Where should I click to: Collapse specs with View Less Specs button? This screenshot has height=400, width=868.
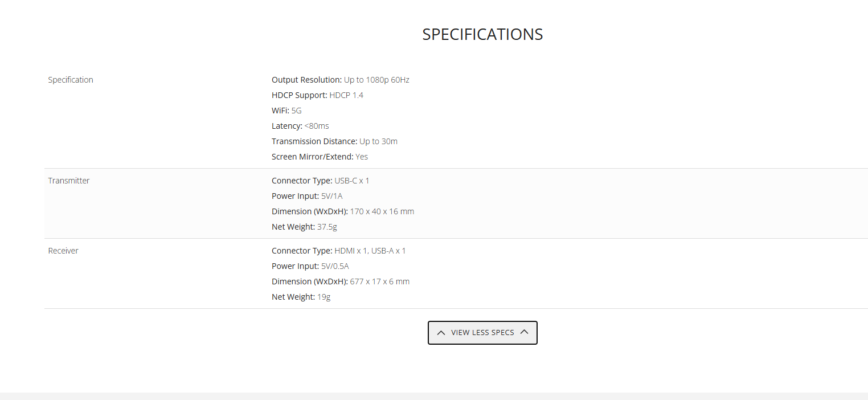click(x=482, y=333)
